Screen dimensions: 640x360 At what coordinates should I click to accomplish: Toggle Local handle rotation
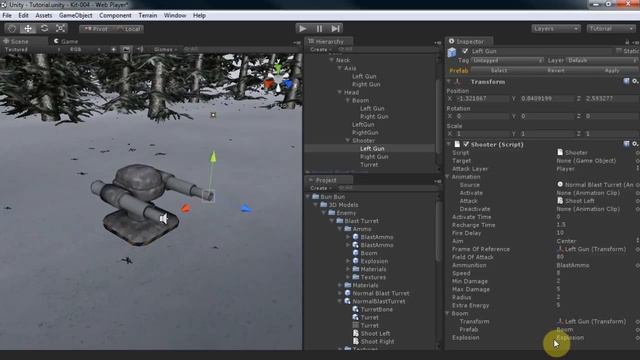point(128,29)
